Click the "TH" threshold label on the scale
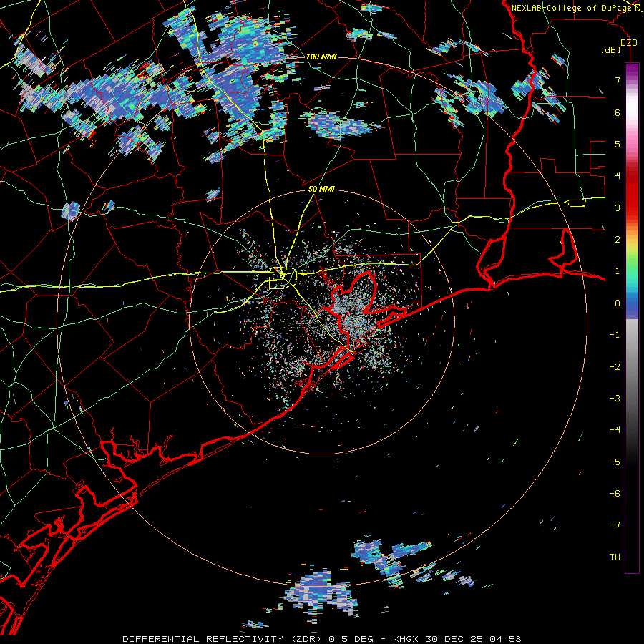Image resolution: width=644 pixels, height=644 pixels. (x=615, y=557)
